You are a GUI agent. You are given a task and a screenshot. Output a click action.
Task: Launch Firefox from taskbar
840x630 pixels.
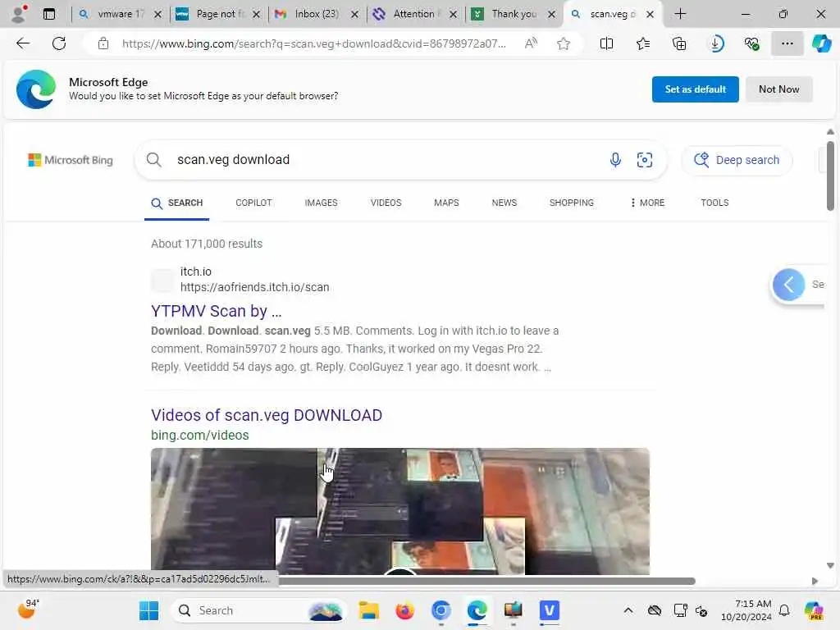tap(404, 610)
